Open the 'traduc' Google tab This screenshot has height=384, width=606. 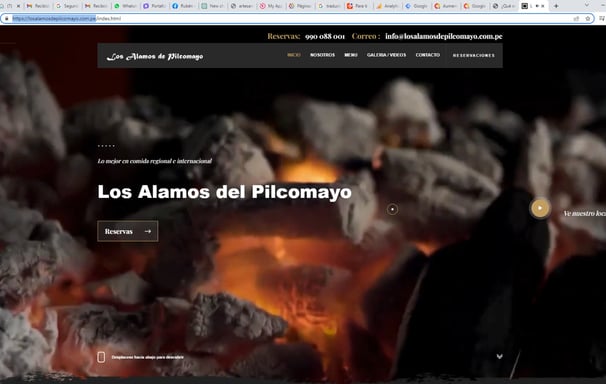click(330, 6)
